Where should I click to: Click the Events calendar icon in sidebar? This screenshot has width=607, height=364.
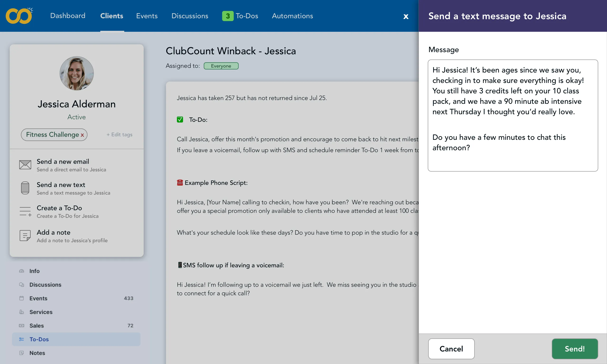(22, 298)
